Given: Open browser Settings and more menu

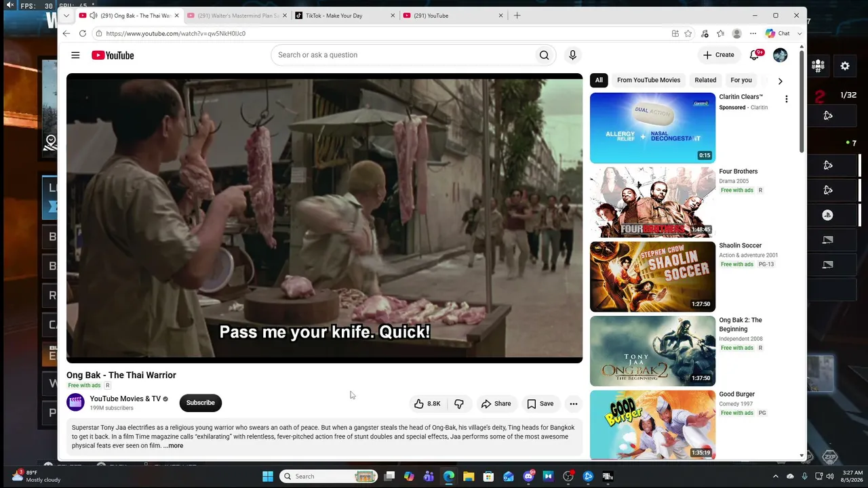Looking at the screenshot, I should pos(753,33).
